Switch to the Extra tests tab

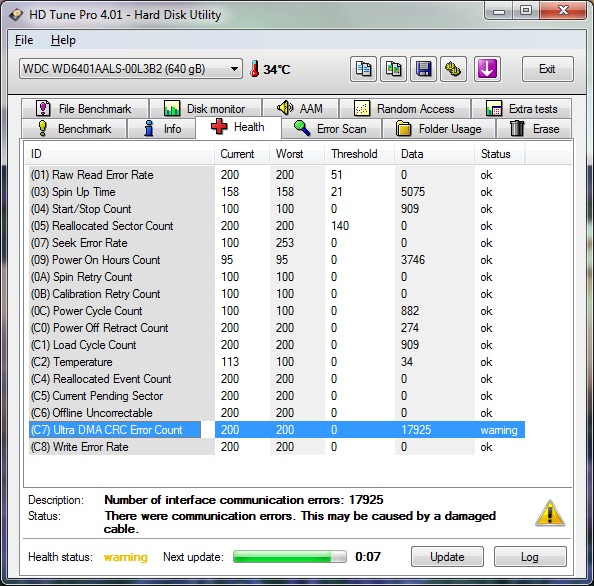[522, 109]
